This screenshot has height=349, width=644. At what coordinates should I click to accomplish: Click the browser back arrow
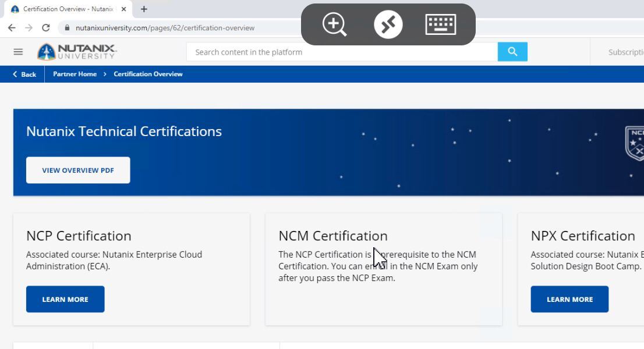(x=12, y=28)
